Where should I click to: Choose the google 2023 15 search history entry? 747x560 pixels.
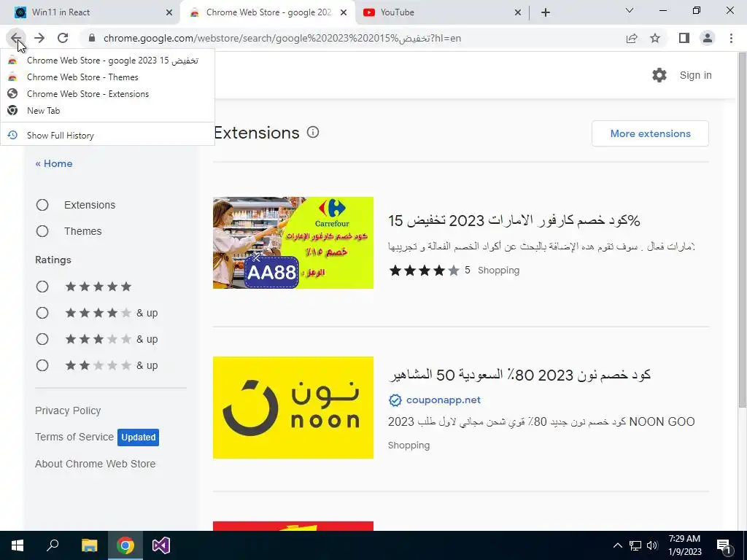pos(107,61)
